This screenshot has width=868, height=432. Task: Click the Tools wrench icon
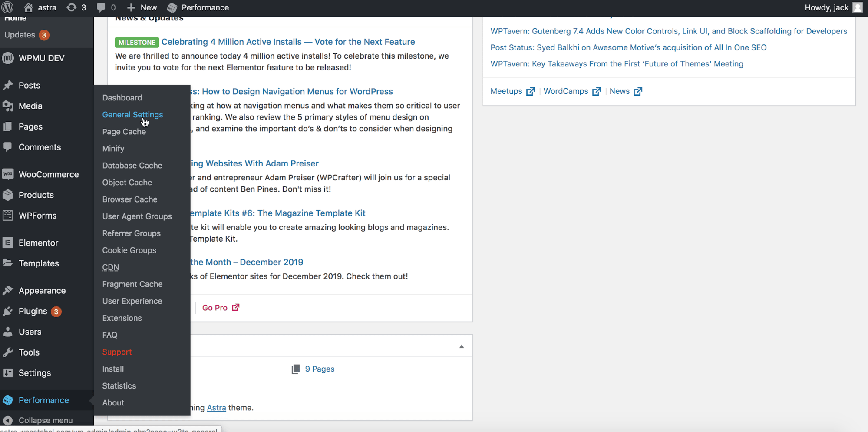point(8,352)
